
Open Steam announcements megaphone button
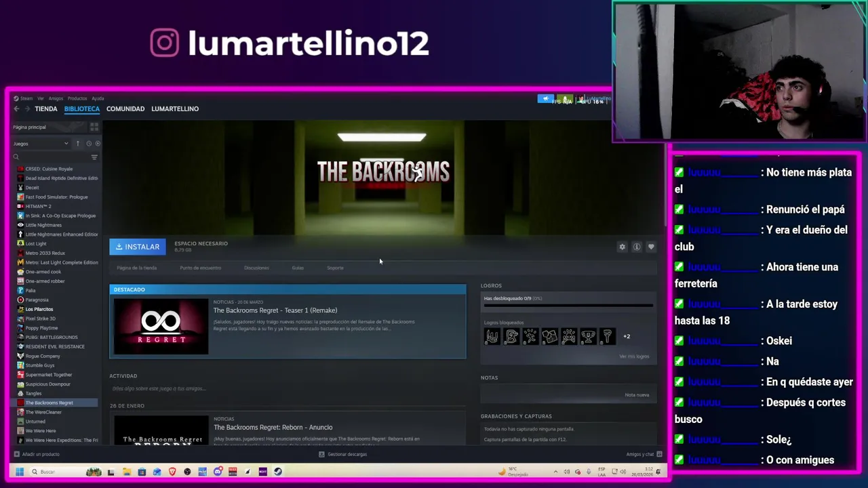coord(545,99)
